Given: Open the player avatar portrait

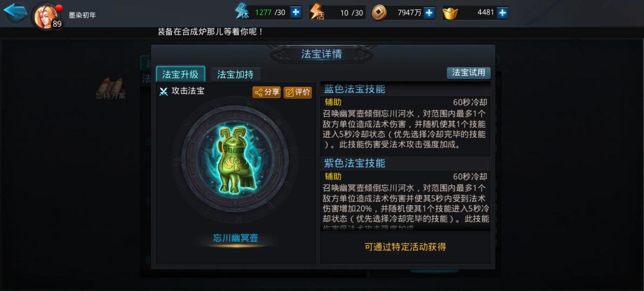Looking at the screenshot, I should point(46,16).
